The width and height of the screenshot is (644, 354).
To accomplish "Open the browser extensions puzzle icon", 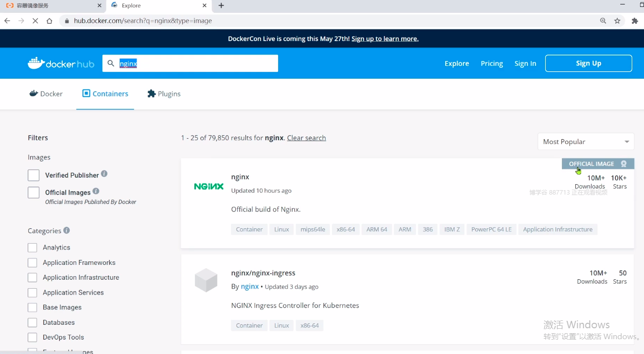I will click(x=635, y=21).
